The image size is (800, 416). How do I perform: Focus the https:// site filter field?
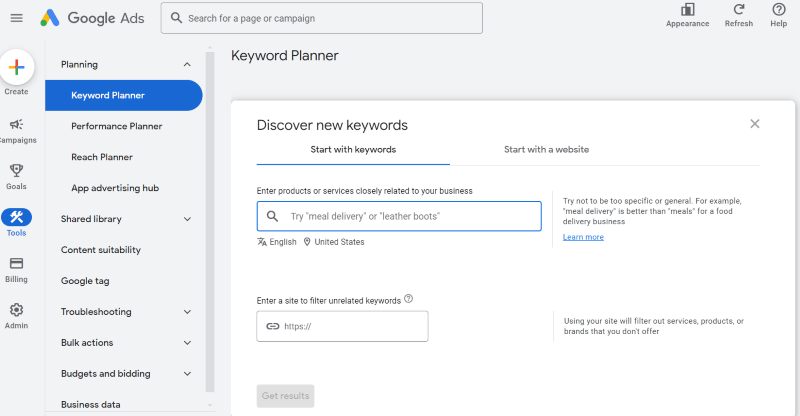click(342, 326)
